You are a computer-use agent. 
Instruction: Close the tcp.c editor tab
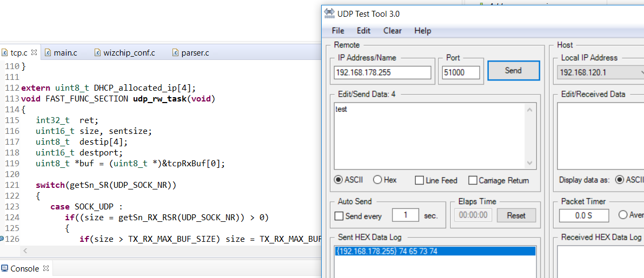coord(35,52)
